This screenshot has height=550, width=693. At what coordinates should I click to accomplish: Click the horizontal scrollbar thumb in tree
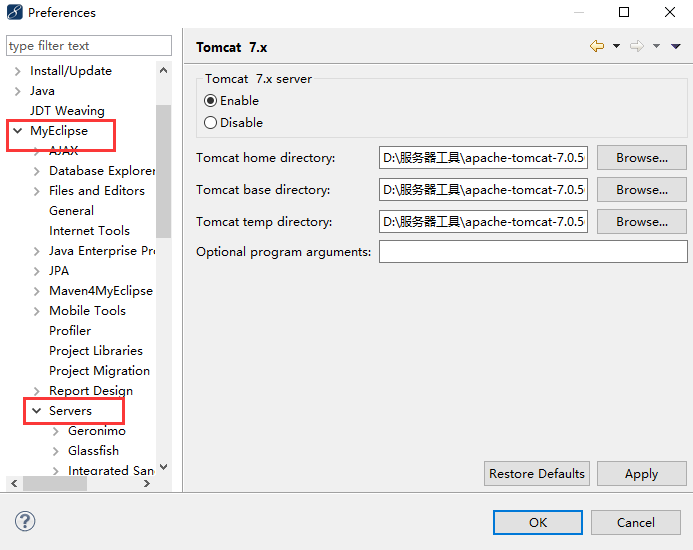(x=55, y=484)
